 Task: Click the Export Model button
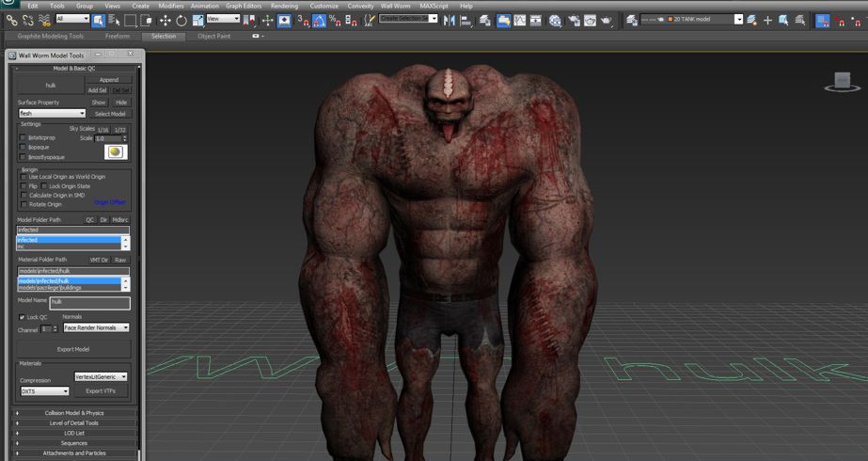click(73, 349)
